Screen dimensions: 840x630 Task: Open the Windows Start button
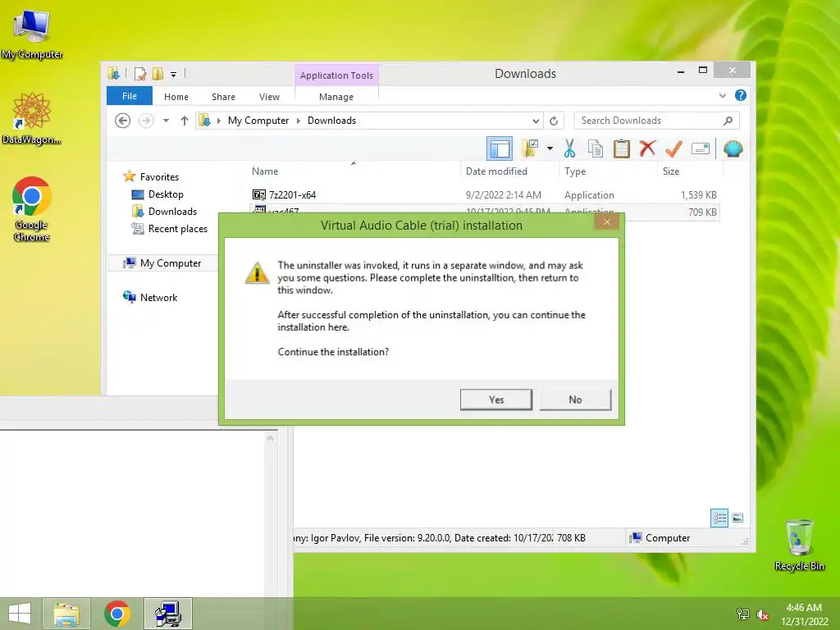(20, 614)
